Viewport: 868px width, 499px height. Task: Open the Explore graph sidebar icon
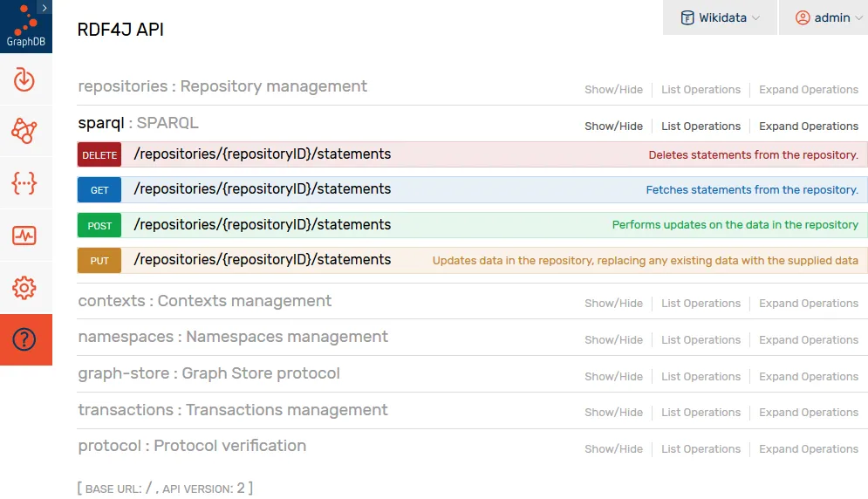[24, 131]
